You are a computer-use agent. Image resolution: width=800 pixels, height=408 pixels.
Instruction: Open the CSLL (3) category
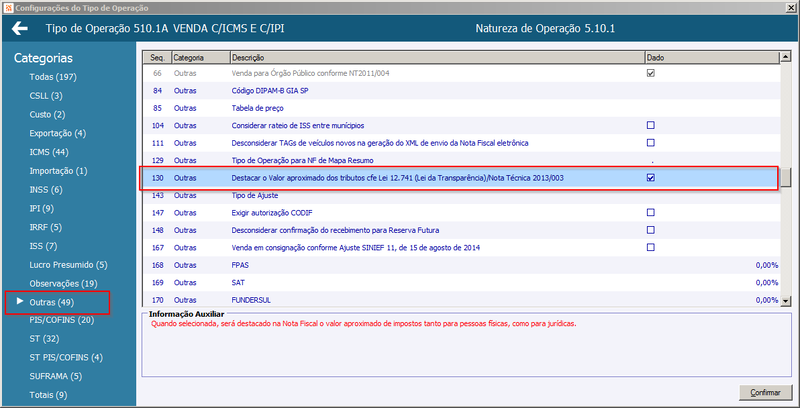pyautogui.click(x=46, y=96)
